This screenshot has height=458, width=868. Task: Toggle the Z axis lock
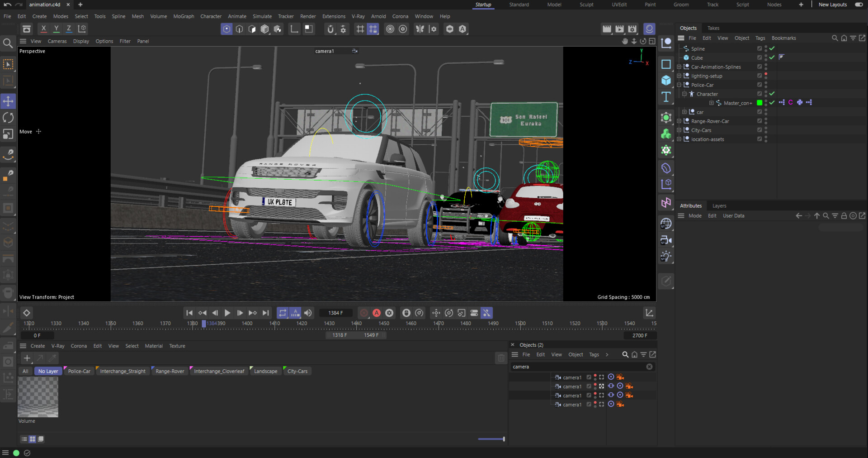69,29
